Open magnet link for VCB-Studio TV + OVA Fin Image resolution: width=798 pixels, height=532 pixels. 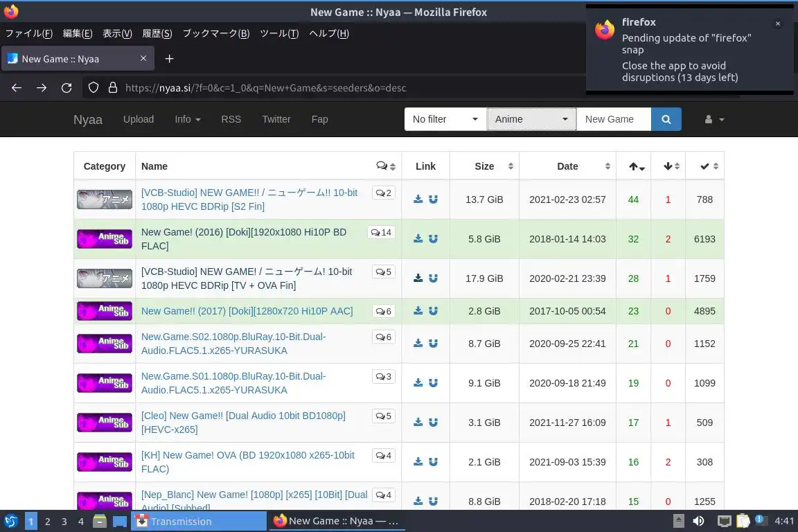(x=433, y=278)
